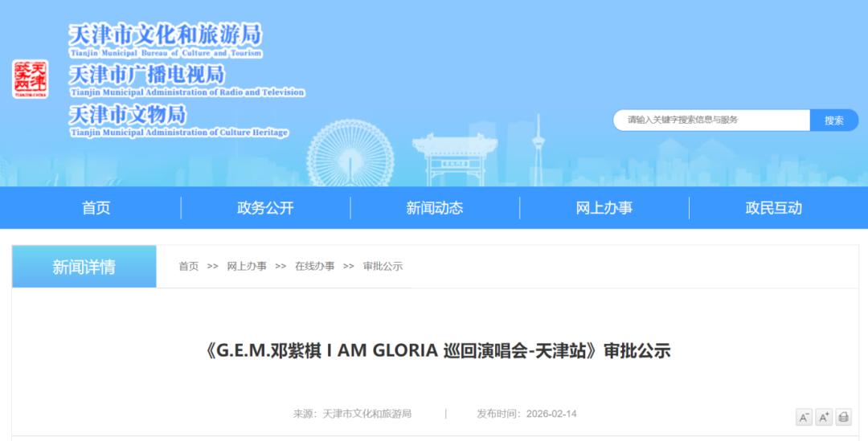Focus the keyword search input field
Viewport: 868px width, 441px height.
712,120
